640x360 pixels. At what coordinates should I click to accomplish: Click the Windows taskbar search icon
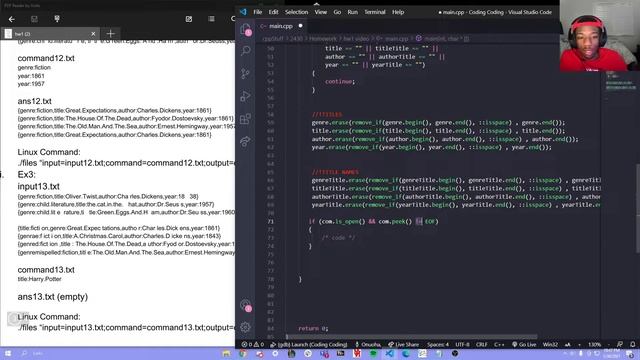point(24,353)
